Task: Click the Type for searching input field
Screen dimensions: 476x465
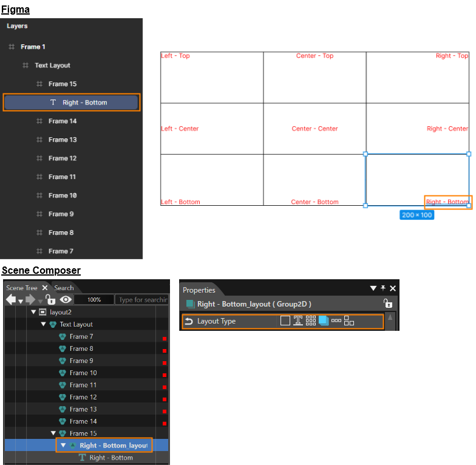Action: [142, 300]
